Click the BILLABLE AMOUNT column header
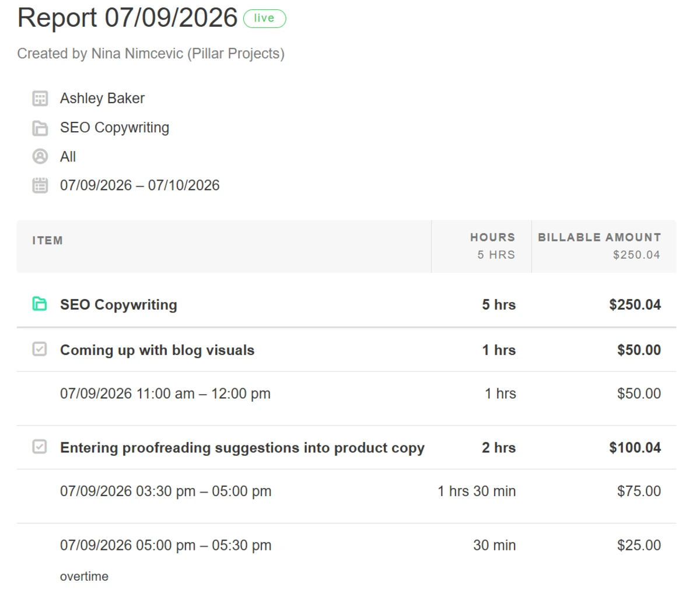Image resolution: width=700 pixels, height=590 pixels. tap(599, 237)
